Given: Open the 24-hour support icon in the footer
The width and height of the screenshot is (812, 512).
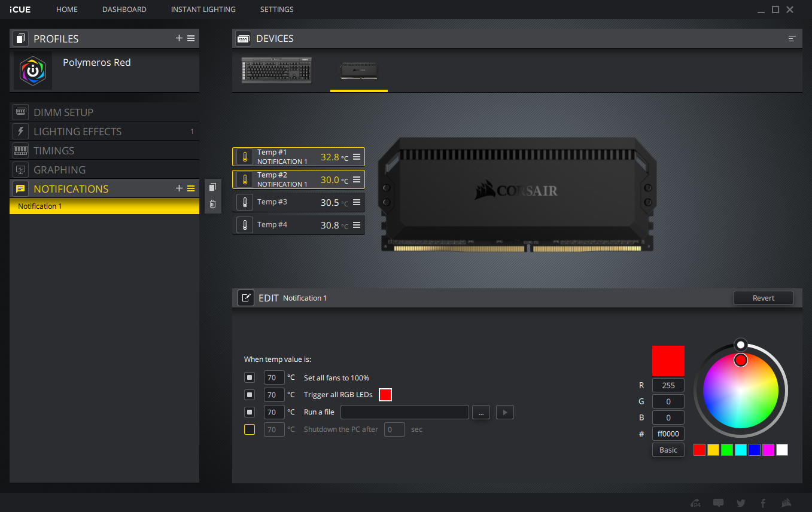Looking at the screenshot, I should [696, 503].
